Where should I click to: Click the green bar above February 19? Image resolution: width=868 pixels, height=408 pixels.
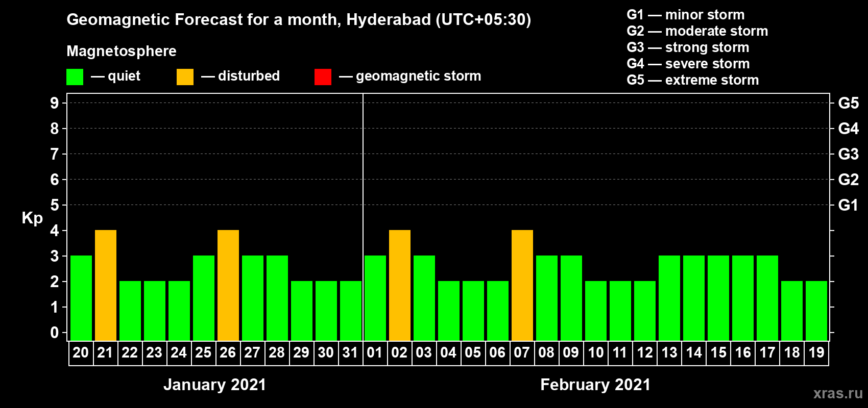816,311
